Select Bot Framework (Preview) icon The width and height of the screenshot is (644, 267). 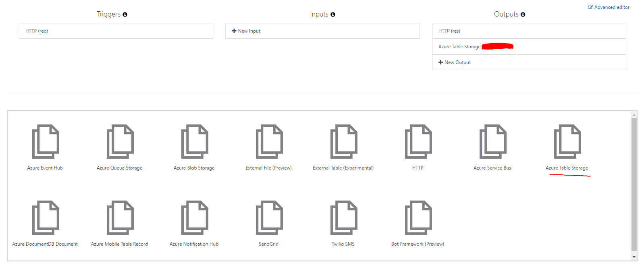click(418, 217)
